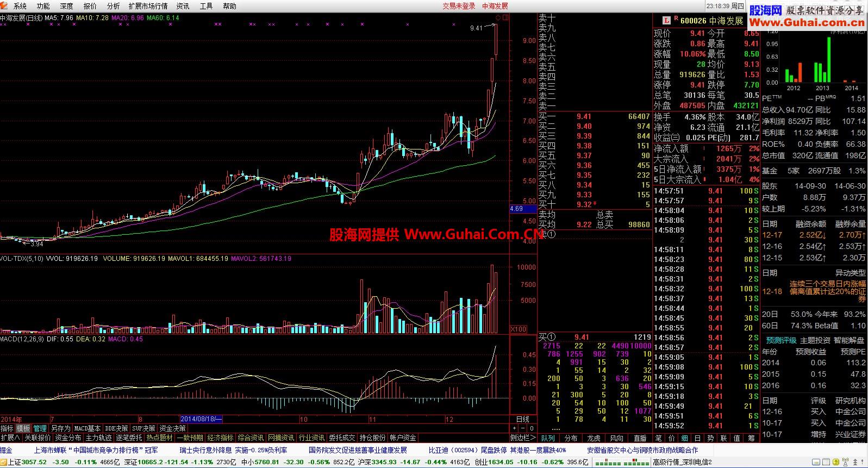Select the 队列 tab in order panel
This screenshot has height=468, width=868.
548,438
